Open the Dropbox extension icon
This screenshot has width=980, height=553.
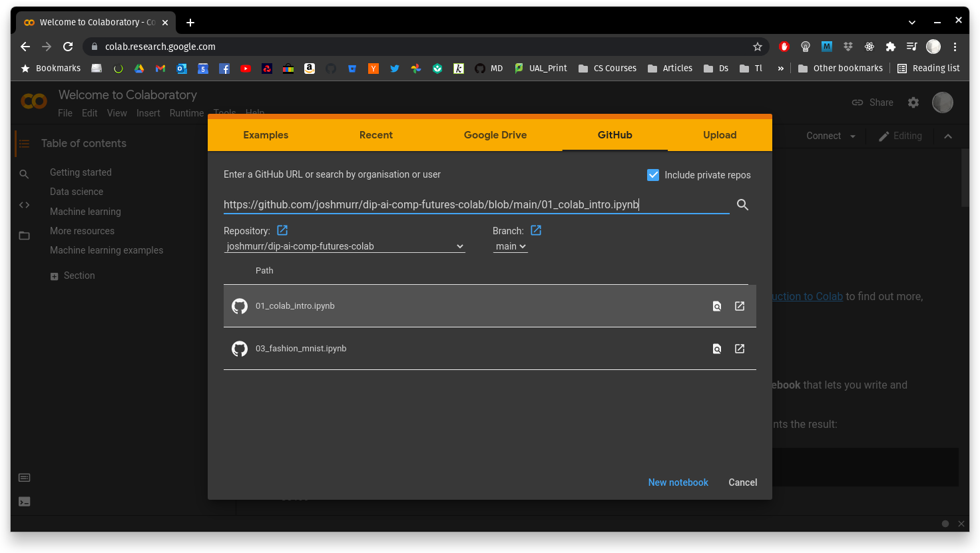[848, 47]
